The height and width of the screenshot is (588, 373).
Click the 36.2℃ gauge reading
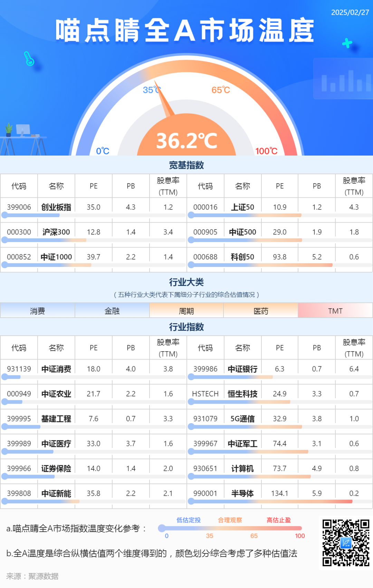187,141
